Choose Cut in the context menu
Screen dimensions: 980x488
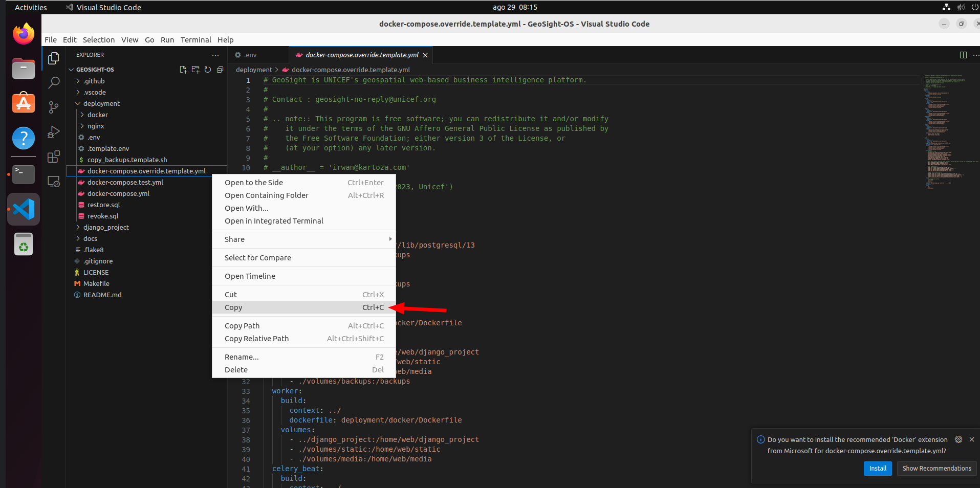pyautogui.click(x=304, y=295)
